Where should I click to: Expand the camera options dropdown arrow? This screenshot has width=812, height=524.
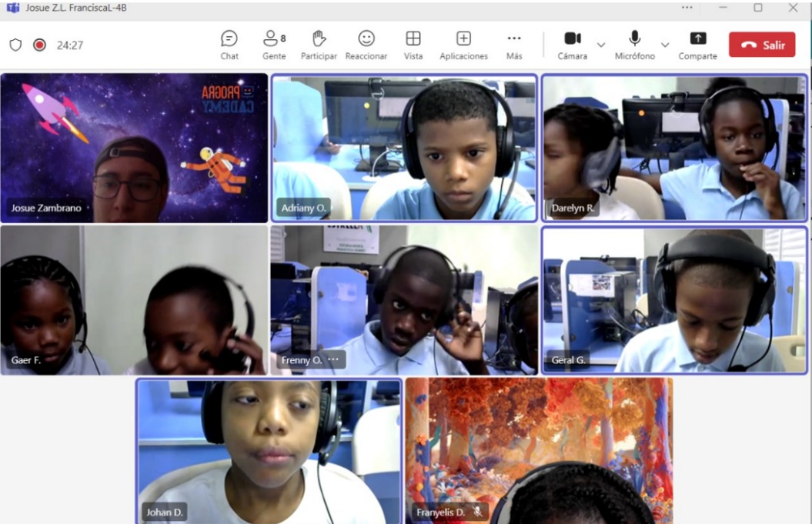[x=601, y=45]
